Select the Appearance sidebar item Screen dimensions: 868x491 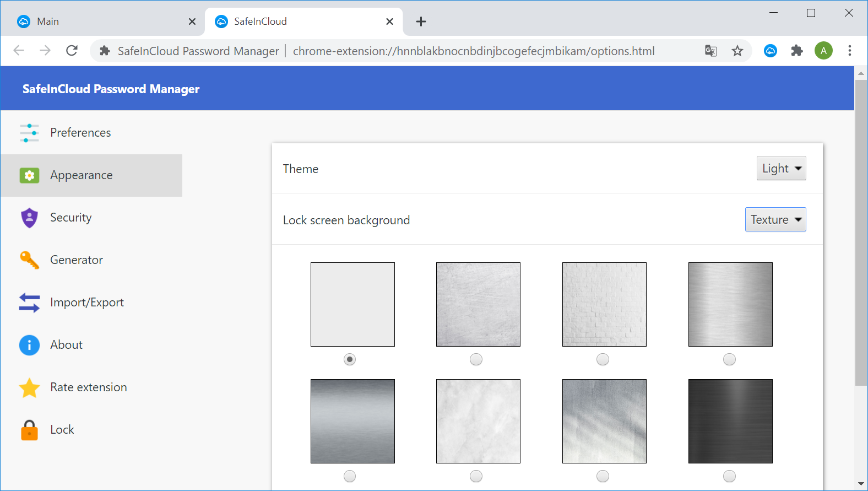[91, 175]
